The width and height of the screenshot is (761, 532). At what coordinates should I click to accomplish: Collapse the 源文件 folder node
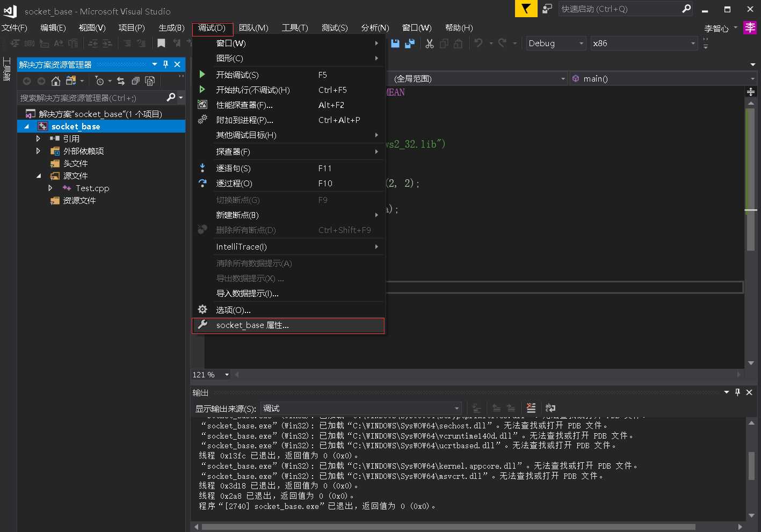[x=38, y=176]
